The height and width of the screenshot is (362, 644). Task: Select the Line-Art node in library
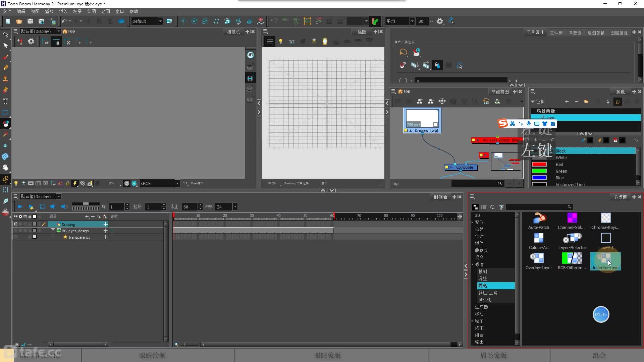[x=606, y=241]
